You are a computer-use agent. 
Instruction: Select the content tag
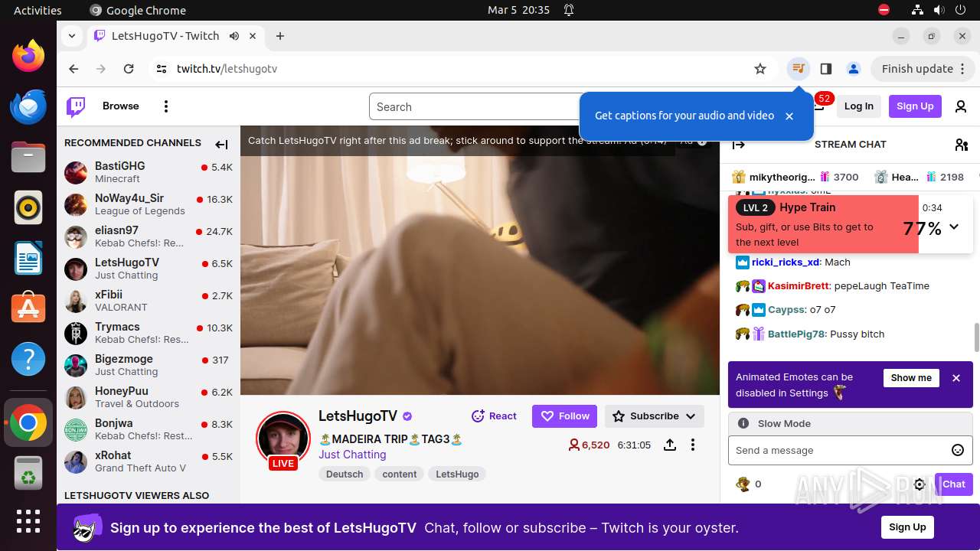coord(400,474)
